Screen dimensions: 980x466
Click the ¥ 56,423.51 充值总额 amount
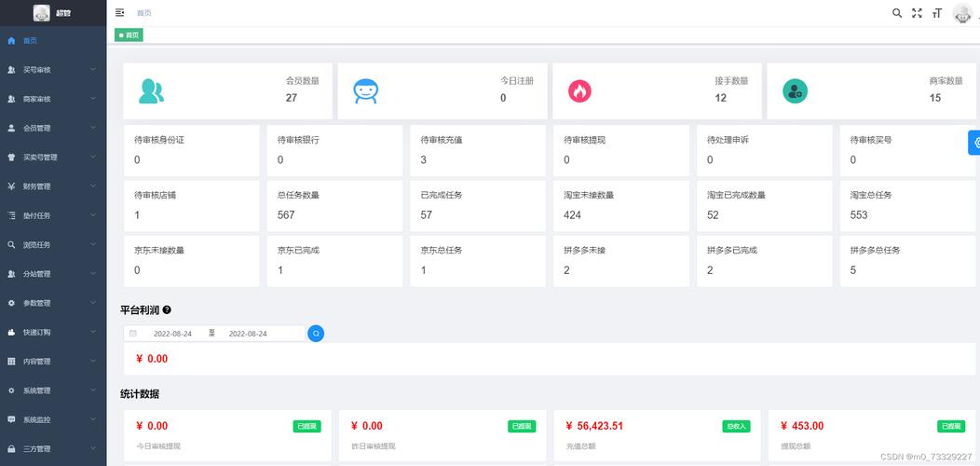pos(594,426)
